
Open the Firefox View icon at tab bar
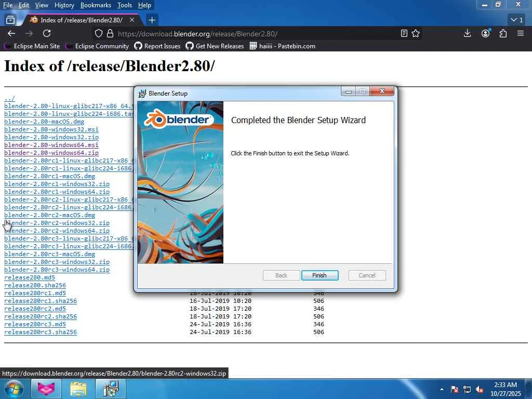(x=10, y=20)
